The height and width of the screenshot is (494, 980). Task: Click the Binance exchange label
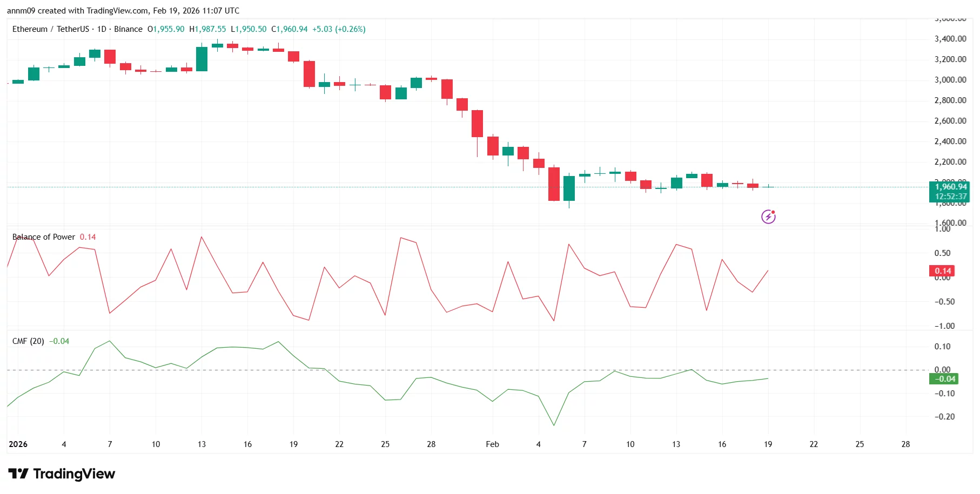(x=128, y=29)
